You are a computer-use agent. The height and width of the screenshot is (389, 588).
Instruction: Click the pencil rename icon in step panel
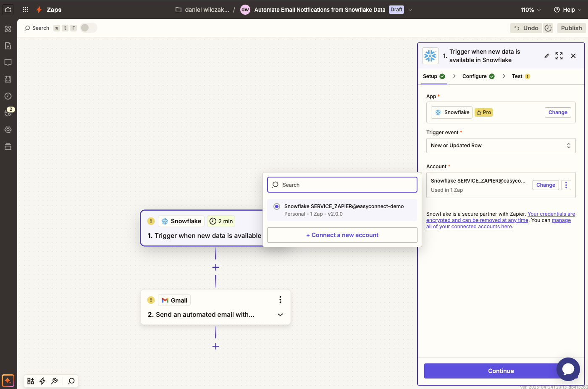[x=547, y=56]
